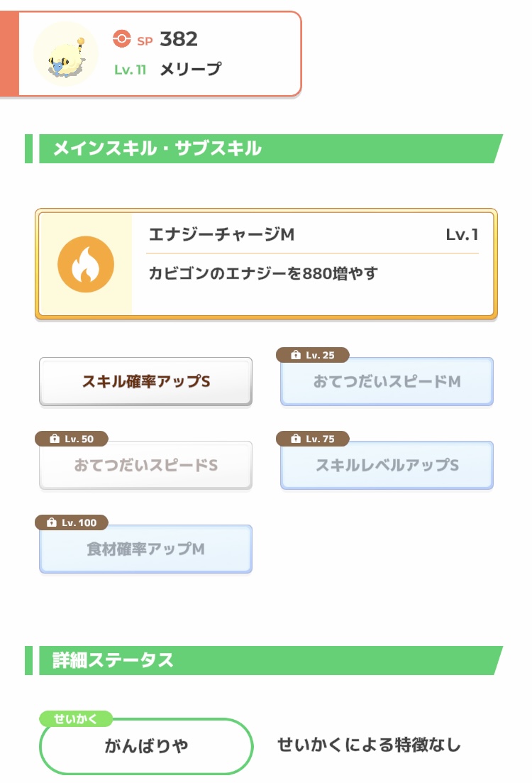Click the 詳細ステータス section header
The height and width of the screenshot is (783, 532).
[113, 660]
